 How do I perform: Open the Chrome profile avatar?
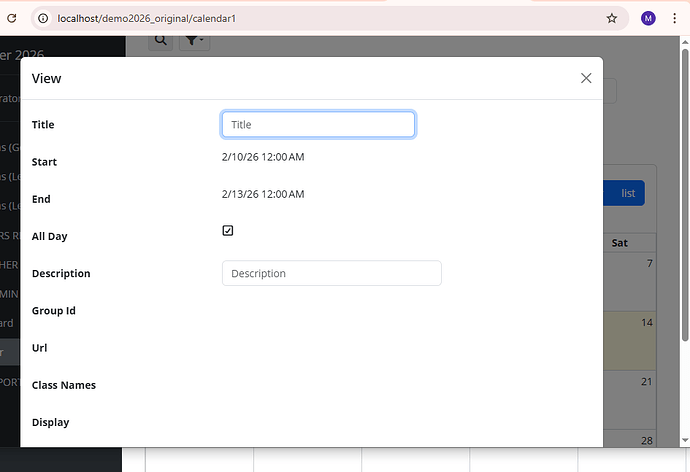(x=648, y=18)
